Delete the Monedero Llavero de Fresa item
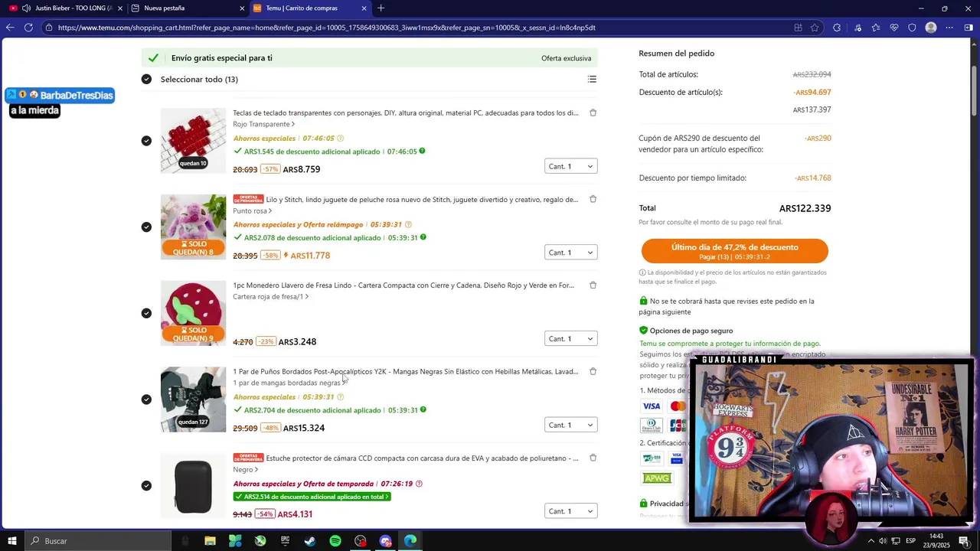Screen dimensions: 980x551 coord(593,285)
